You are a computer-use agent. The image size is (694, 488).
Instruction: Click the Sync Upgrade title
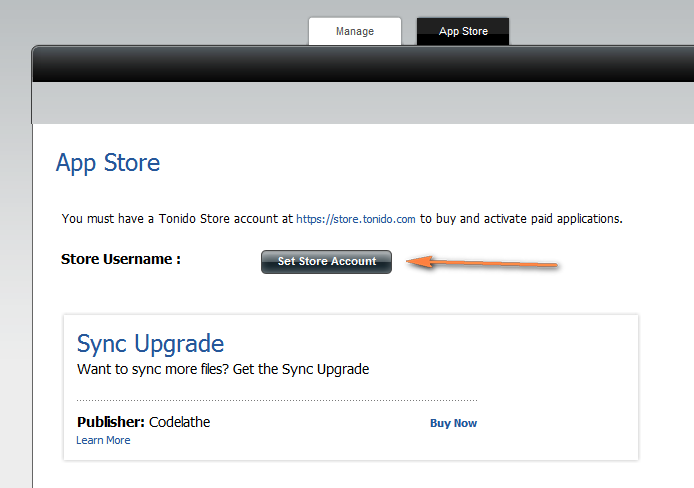click(x=150, y=344)
